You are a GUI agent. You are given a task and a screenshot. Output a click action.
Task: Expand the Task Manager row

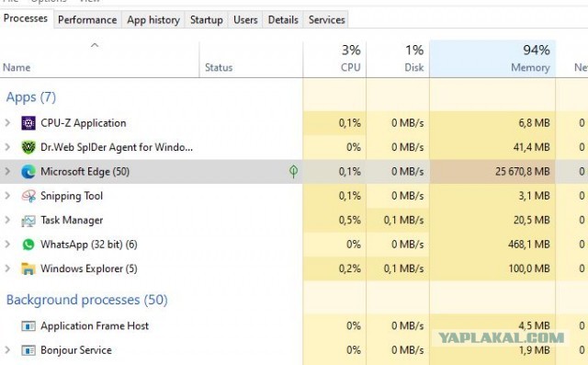(7, 220)
